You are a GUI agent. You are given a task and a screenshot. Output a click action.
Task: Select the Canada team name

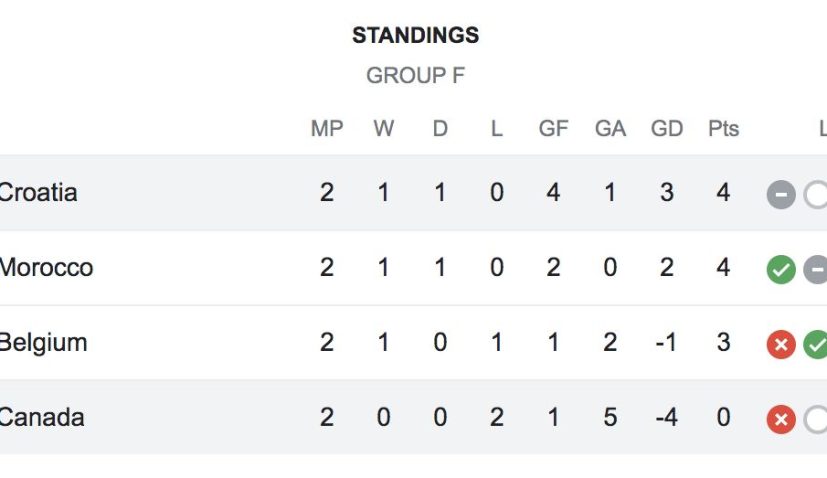tap(41, 417)
